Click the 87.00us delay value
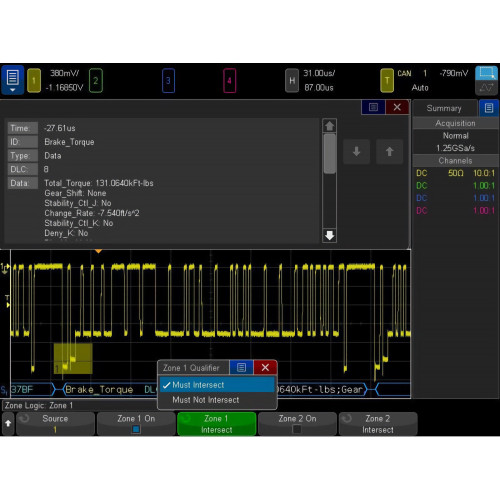Image resolution: width=500 pixels, height=500 pixels. click(x=319, y=88)
